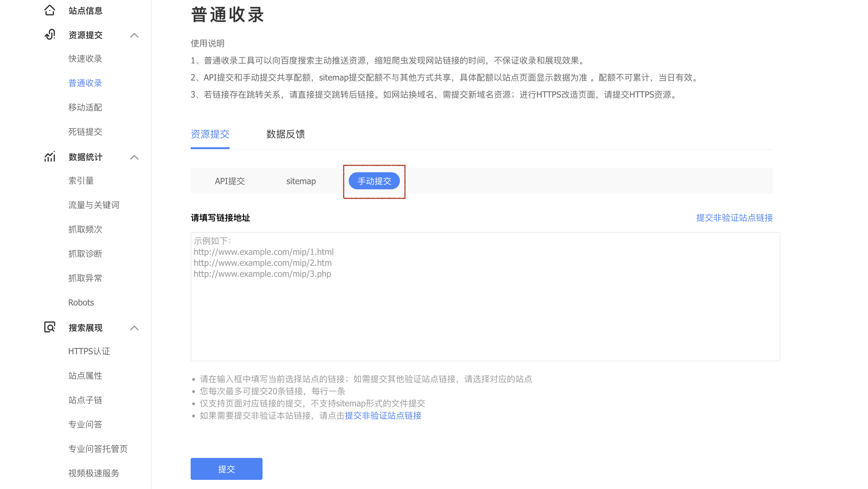Image resolution: width=868 pixels, height=489 pixels.
Task: Collapse the 数据统计 sidebar section chevron
Action: click(134, 157)
